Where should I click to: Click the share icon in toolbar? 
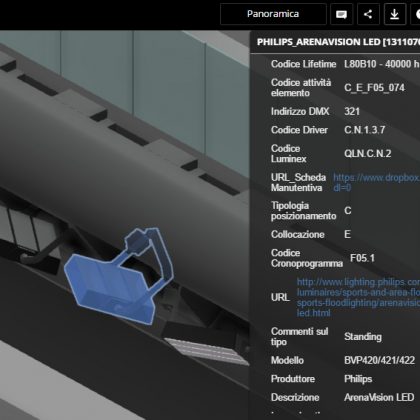coord(368,14)
